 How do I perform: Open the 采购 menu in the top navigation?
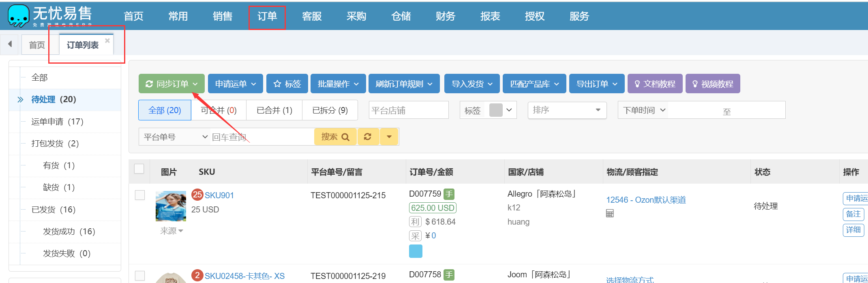click(356, 16)
